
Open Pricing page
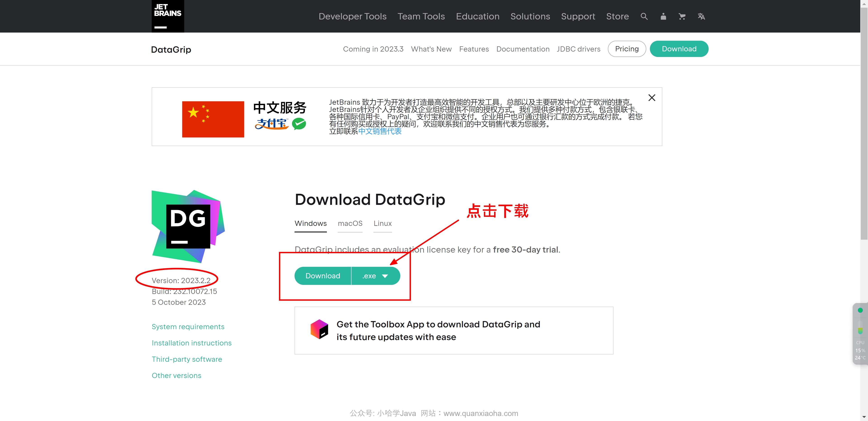[x=627, y=49]
